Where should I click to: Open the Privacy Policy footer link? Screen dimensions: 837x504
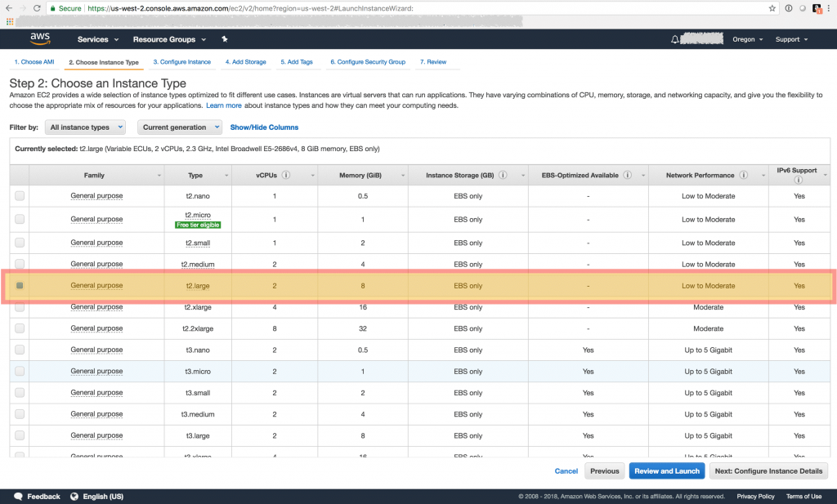(755, 496)
